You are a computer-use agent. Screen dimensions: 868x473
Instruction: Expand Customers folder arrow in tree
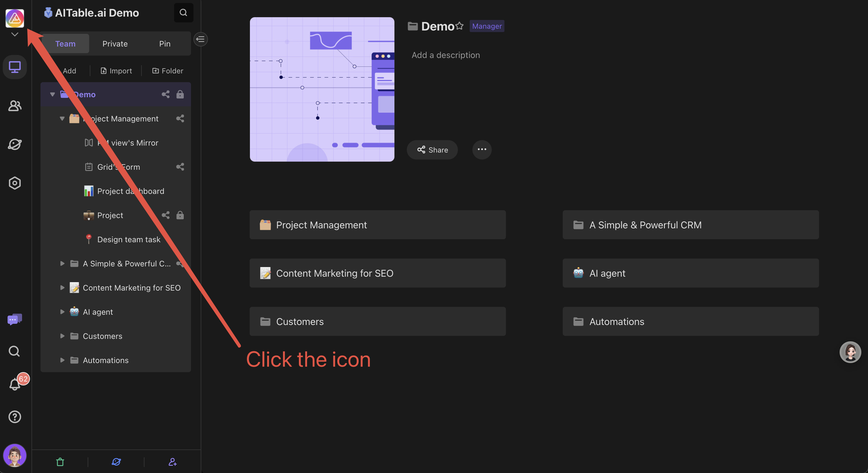point(62,336)
